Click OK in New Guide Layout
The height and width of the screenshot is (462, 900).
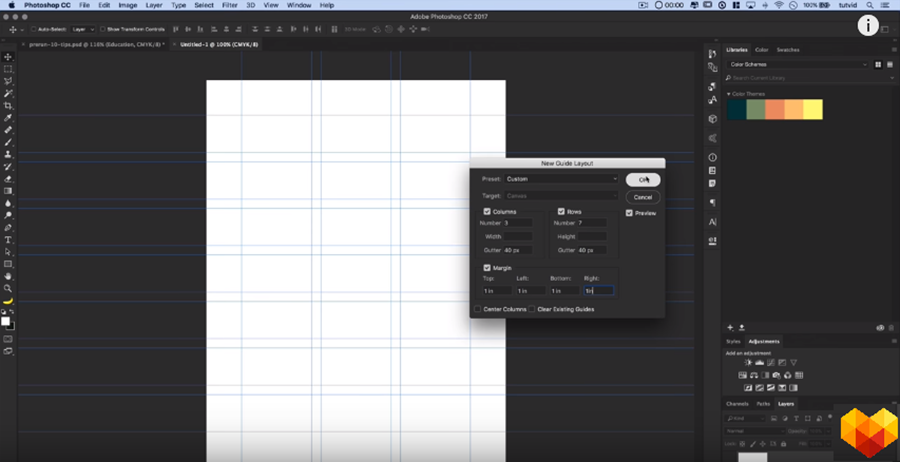pos(643,180)
